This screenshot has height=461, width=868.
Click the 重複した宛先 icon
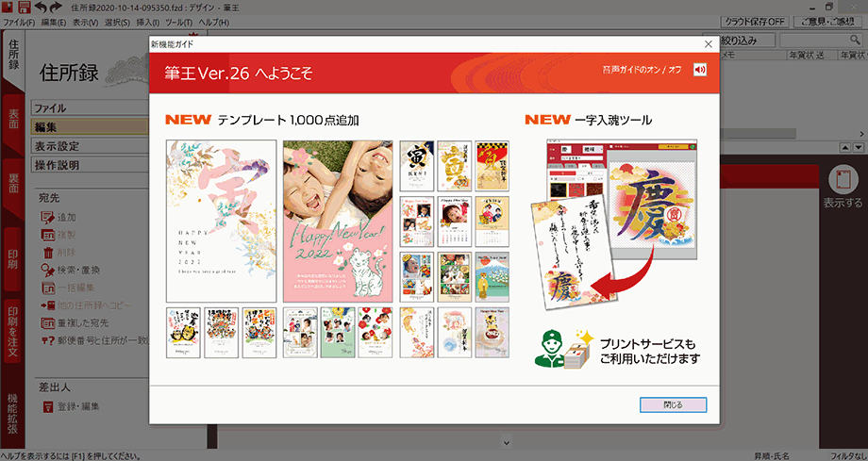(x=48, y=322)
